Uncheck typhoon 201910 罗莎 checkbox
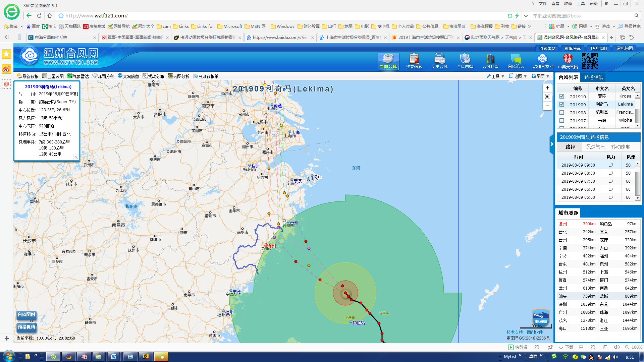Viewport: 644px width, 362px height. tap(562, 97)
